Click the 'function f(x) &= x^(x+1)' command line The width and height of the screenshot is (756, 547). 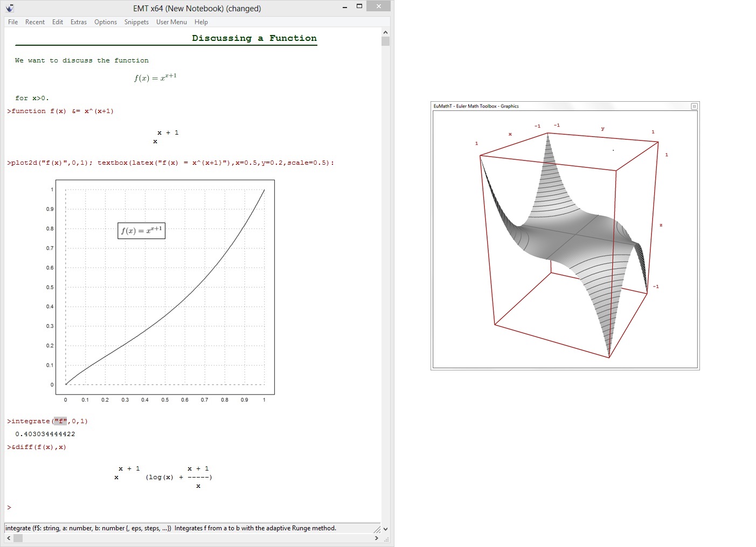(60, 111)
